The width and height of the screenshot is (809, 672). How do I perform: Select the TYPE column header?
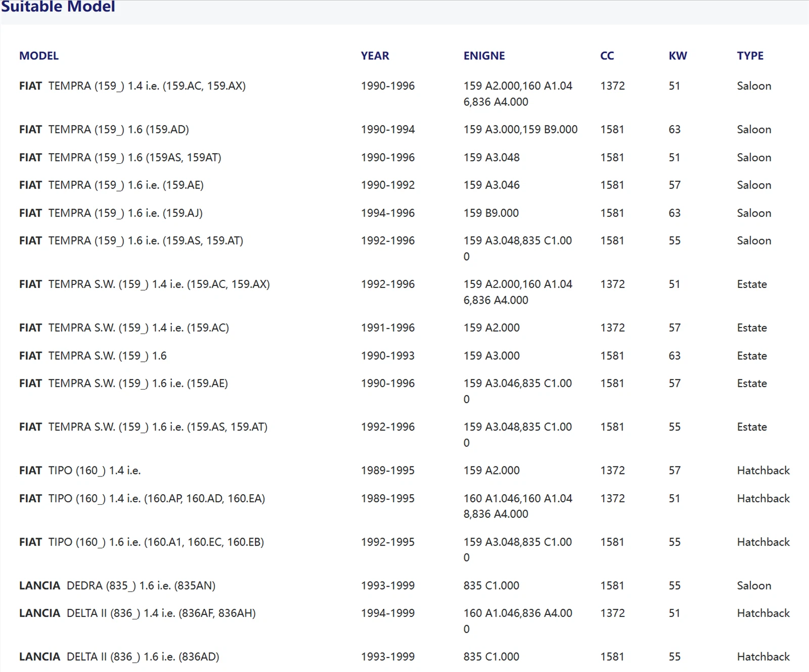750,56
